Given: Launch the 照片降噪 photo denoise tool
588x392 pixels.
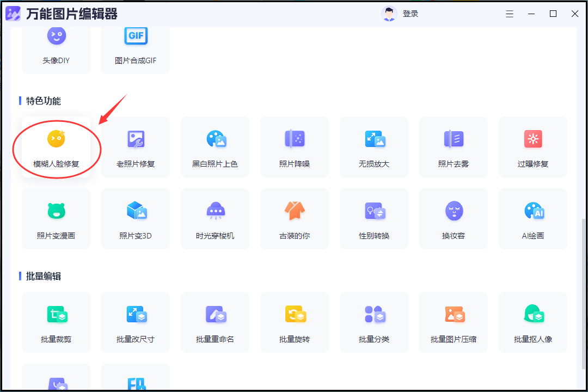Looking at the screenshot, I should (x=295, y=147).
